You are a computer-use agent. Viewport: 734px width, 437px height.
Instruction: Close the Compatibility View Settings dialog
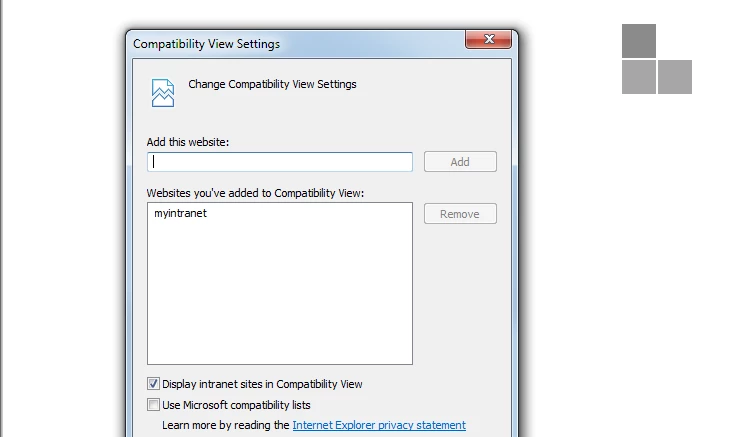pos(488,39)
